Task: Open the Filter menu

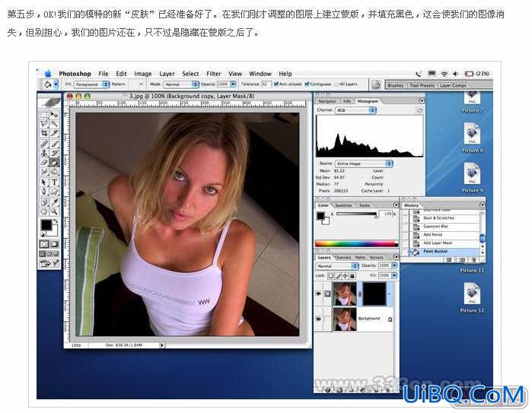Action: pyautogui.click(x=213, y=74)
